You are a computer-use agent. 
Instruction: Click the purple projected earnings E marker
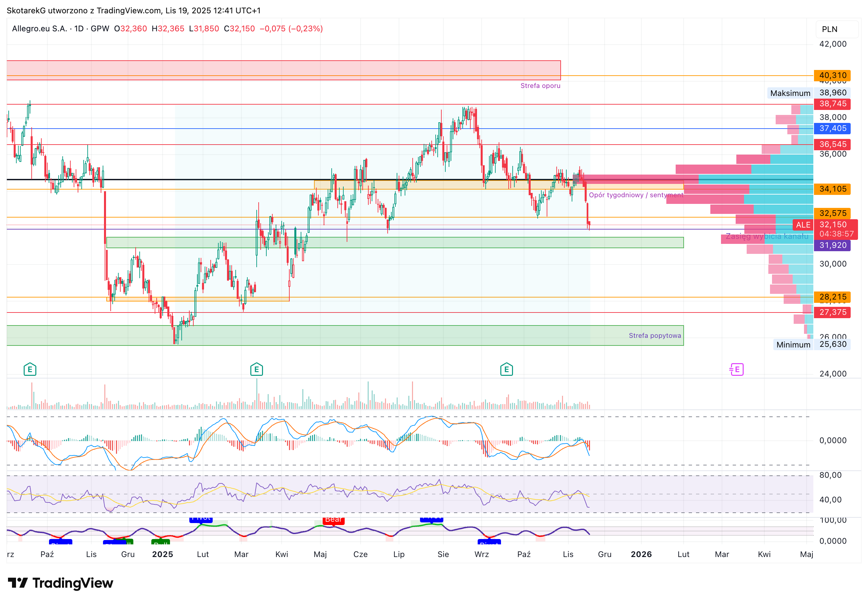point(736,369)
